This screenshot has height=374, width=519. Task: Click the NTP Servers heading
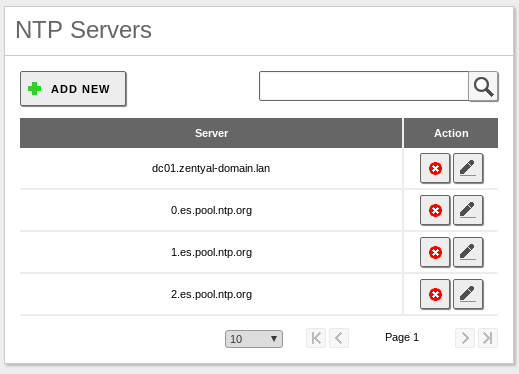pyautogui.click(x=84, y=30)
